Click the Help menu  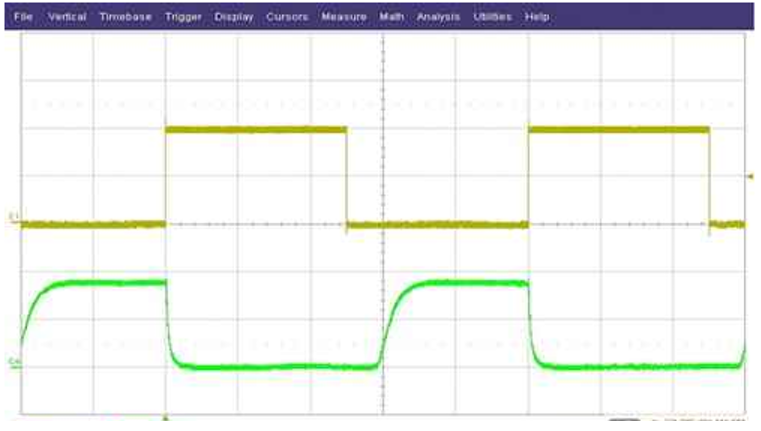(x=537, y=17)
